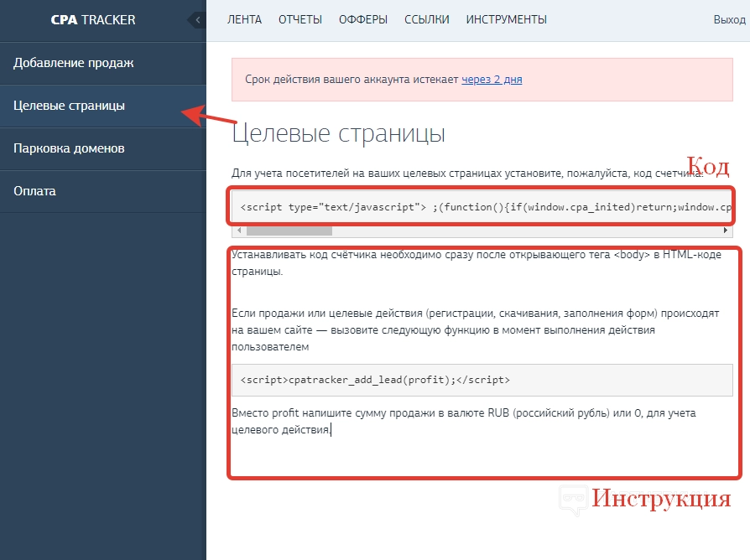Image resolution: width=750 pixels, height=560 pixels.
Task: Go to Оплата in the sidebar
Action: coord(103,191)
